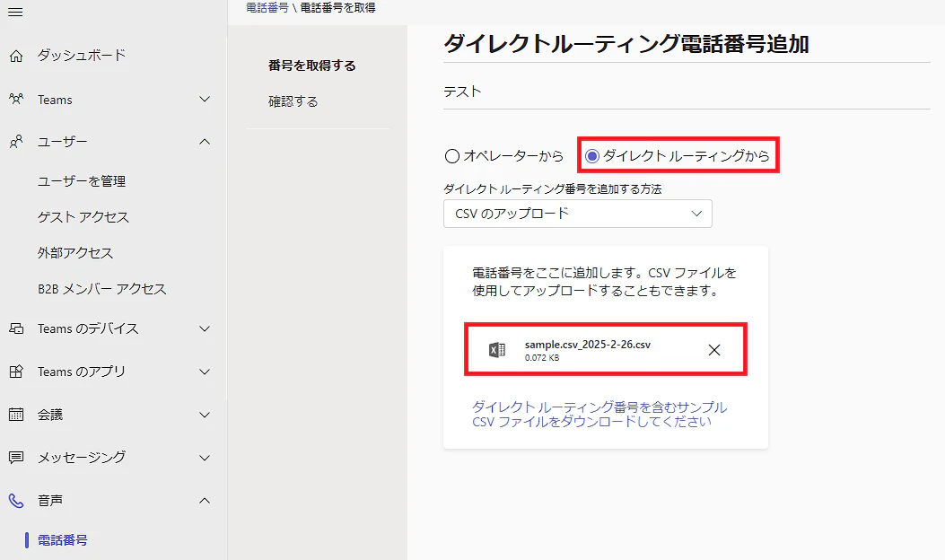The image size is (945, 560).
Task: Click the Users people icon
Action: click(x=16, y=142)
